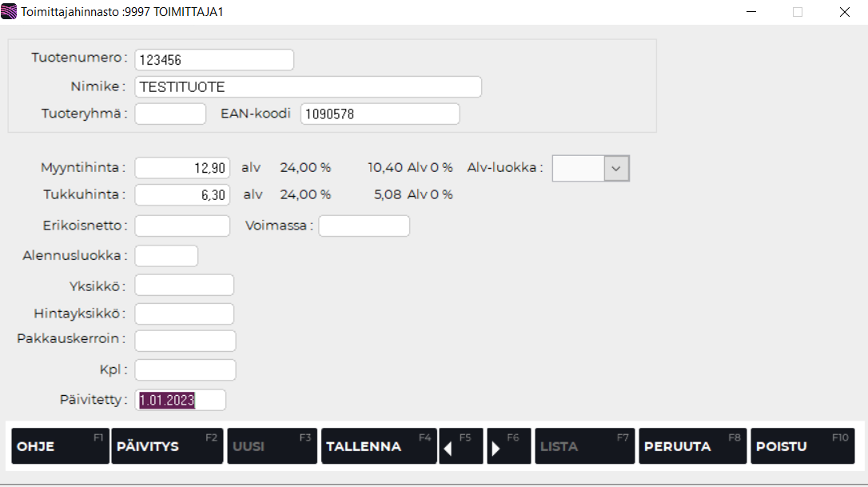Click the Erikoisnetto field
The width and height of the screenshot is (868, 487).
[182, 226]
